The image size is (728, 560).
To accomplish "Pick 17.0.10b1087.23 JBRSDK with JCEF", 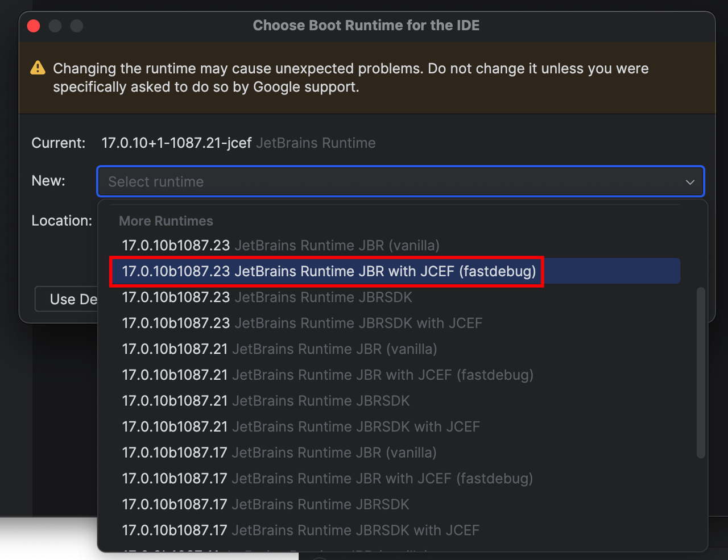I will pos(395,323).
